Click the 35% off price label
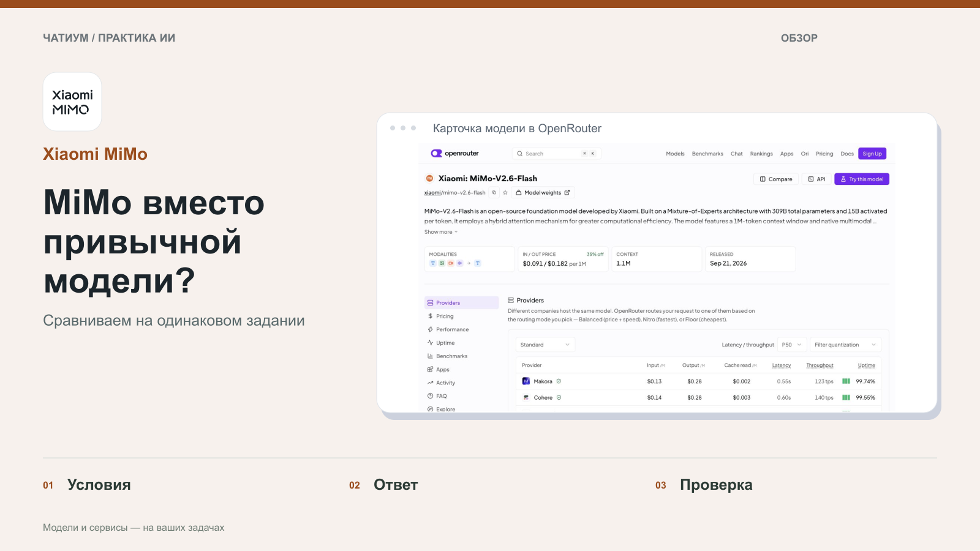Viewport: 980px width, 551px height. click(595, 254)
